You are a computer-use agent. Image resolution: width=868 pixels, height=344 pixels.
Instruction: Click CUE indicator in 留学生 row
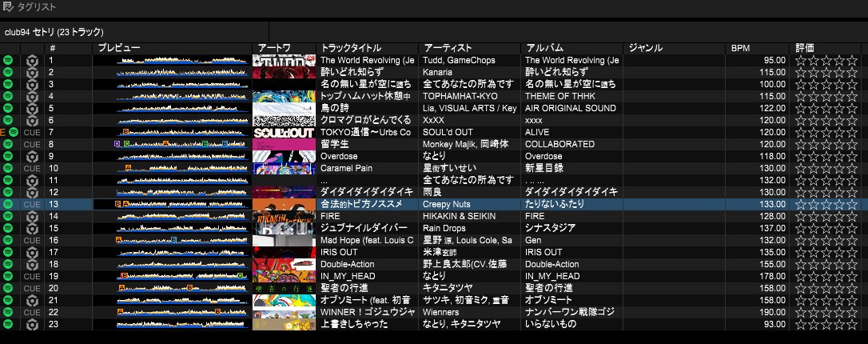click(32, 144)
